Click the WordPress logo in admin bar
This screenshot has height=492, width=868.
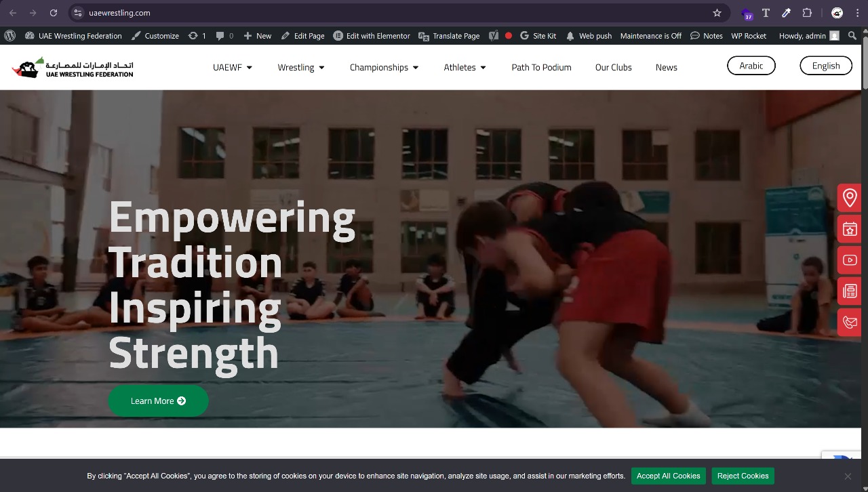click(x=9, y=36)
